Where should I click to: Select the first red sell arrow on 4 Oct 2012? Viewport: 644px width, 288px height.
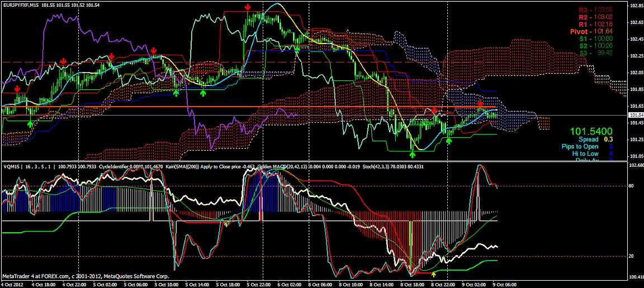point(16,89)
